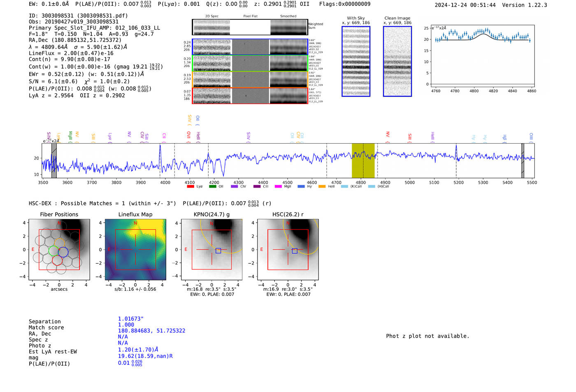This screenshot has width=576, height=392.
Task: Select the CIV legend color swatch
Action: tap(235, 186)
